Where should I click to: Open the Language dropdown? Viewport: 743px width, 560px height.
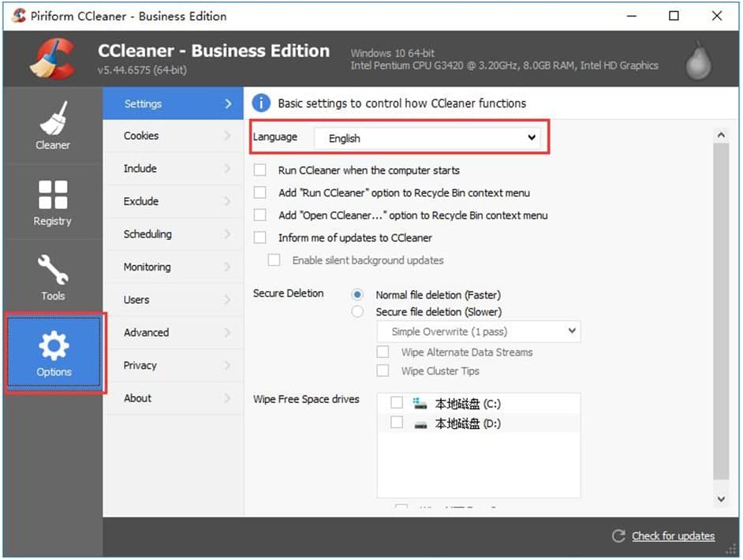[x=430, y=138]
